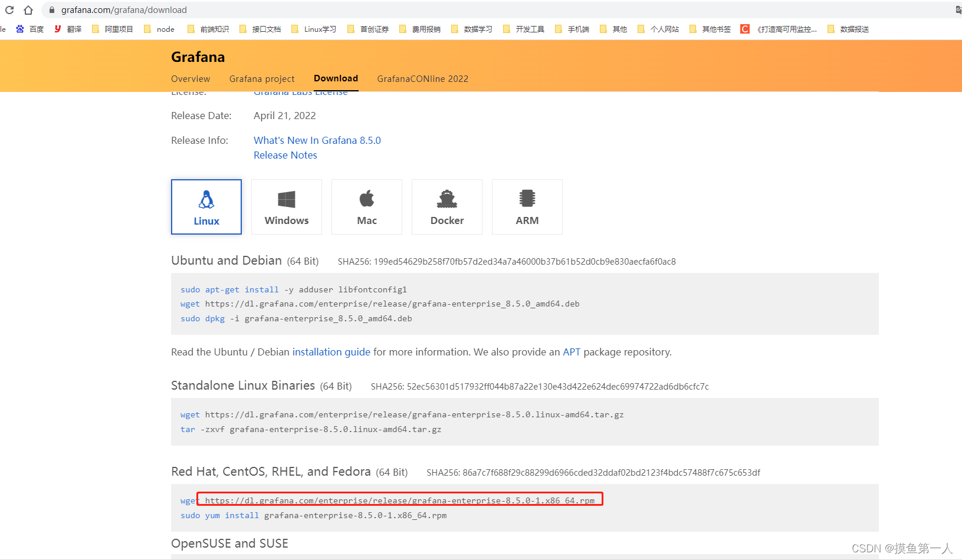
Task: Click the wget x86_64.rpm URL
Action: coord(400,500)
